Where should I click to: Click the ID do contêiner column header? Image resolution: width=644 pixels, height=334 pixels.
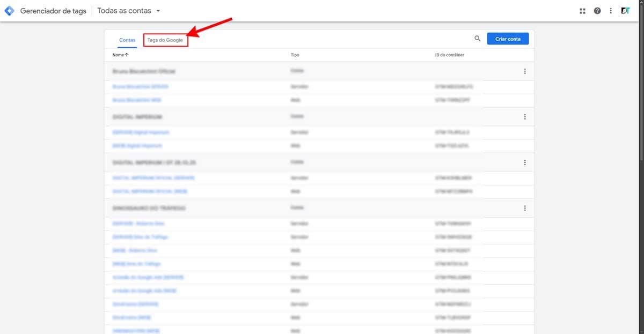click(450, 55)
